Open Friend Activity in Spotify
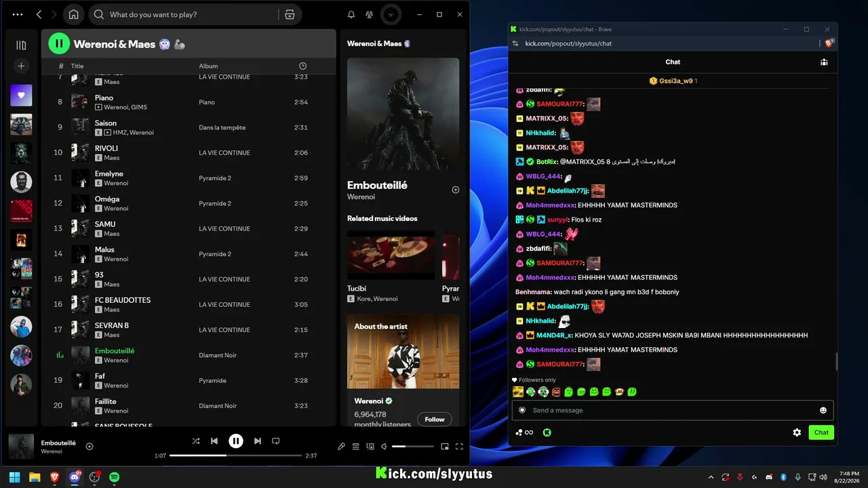868x488 pixels. (x=369, y=14)
